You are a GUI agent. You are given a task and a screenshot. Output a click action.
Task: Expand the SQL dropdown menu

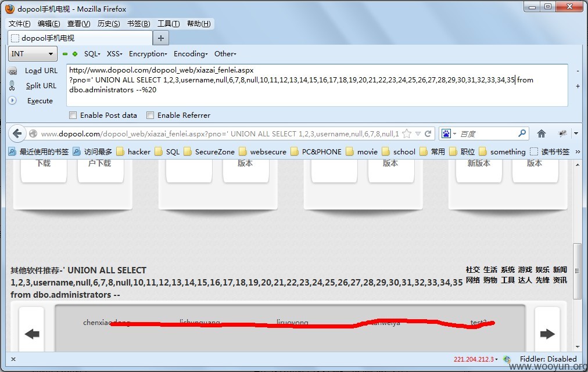tap(92, 54)
